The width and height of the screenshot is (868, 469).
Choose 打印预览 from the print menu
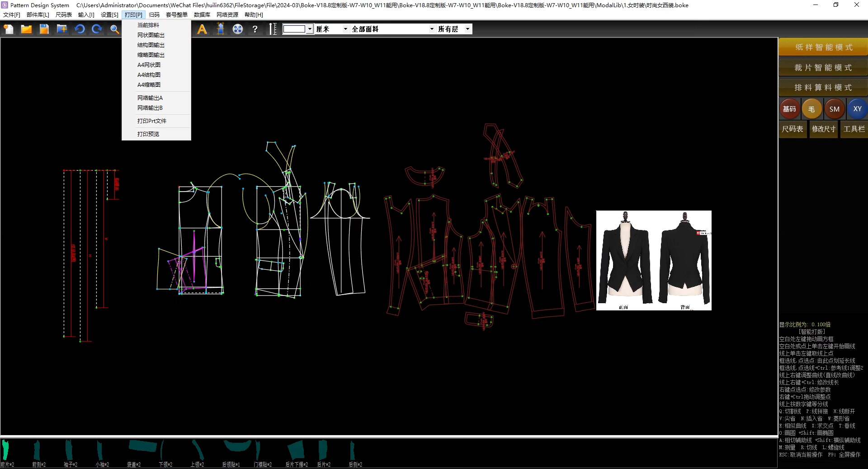coord(148,134)
